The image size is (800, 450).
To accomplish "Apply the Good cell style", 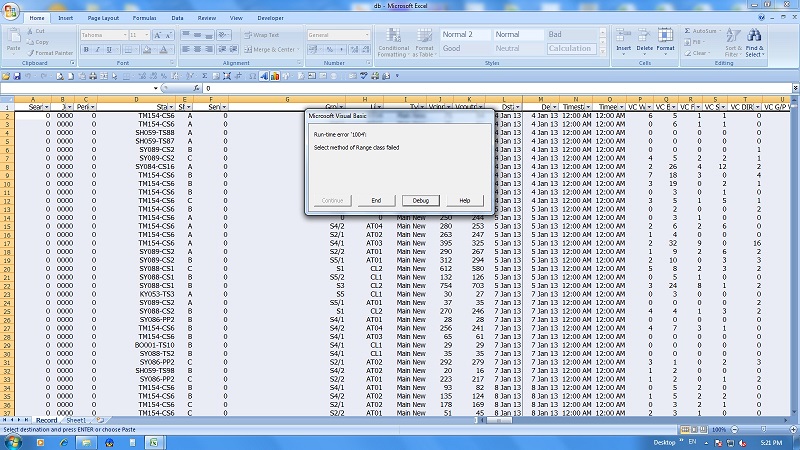I will [465, 48].
